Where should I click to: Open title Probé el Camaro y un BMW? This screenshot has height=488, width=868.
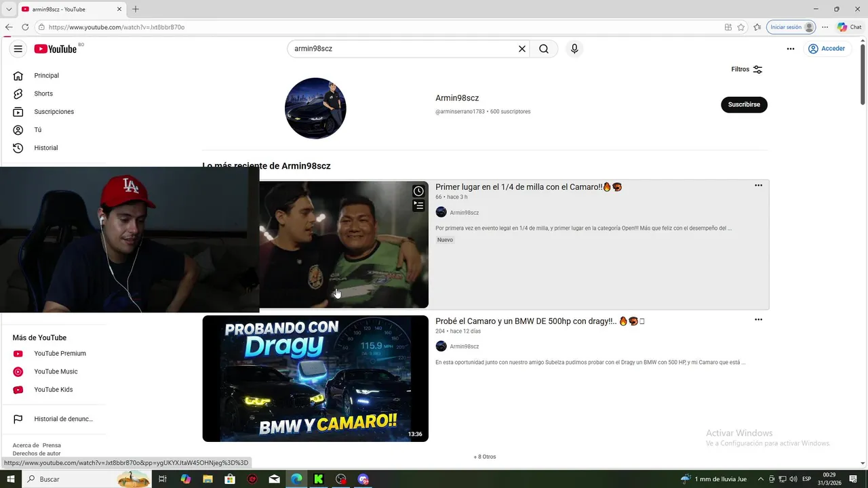pos(540,321)
